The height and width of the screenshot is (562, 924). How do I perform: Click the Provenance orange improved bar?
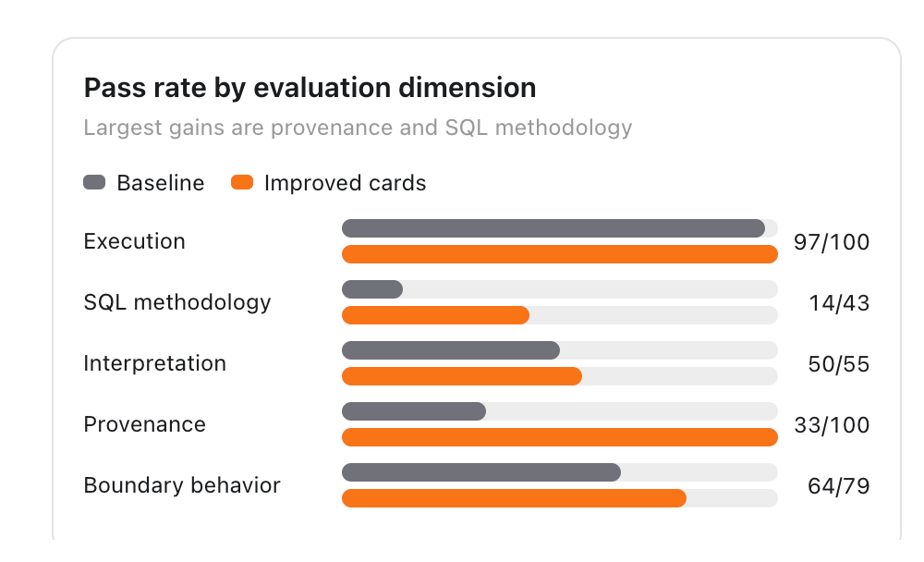560,437
